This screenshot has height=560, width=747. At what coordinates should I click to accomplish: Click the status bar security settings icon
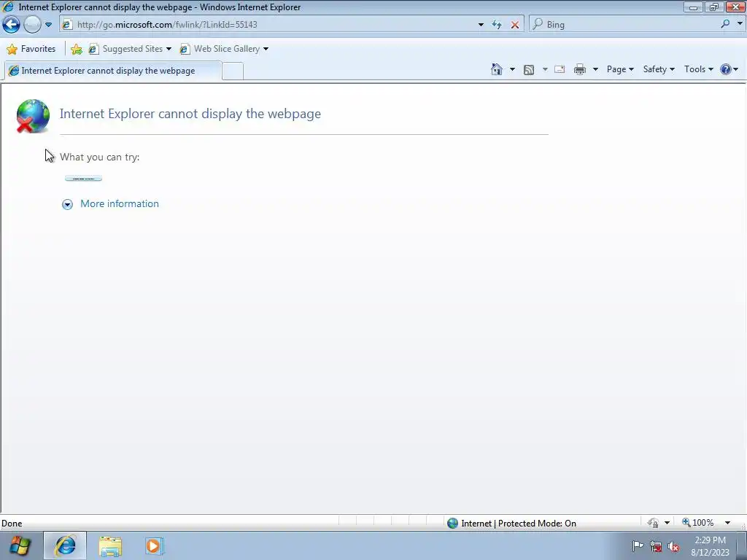(653, 524)
